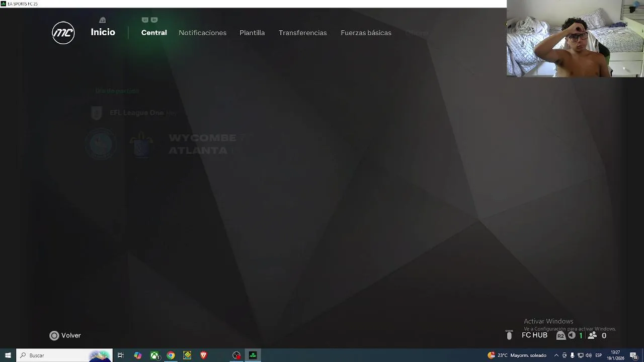Open the Windows Start menu
The width and height of the screenshot is (644, 362).
click(8, 355)
